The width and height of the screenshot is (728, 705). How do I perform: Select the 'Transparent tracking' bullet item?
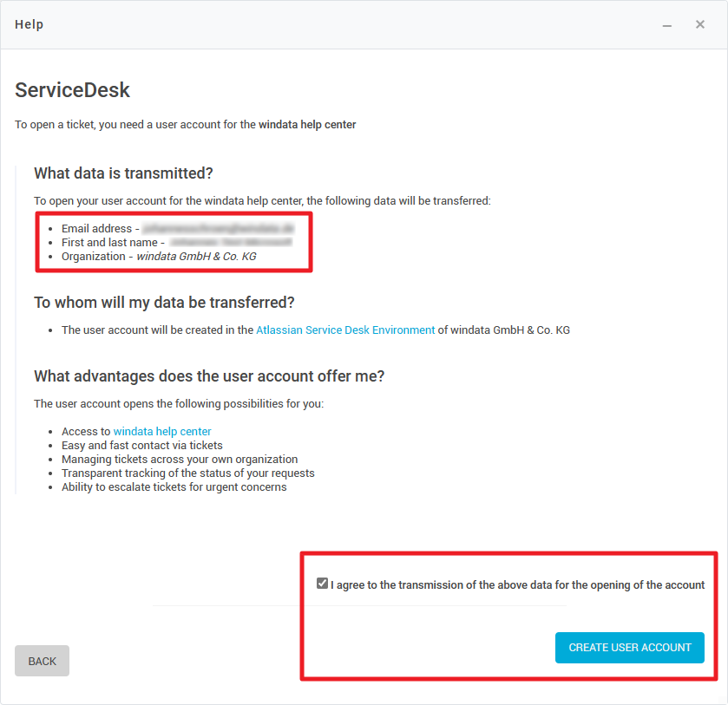coord(187,473)
